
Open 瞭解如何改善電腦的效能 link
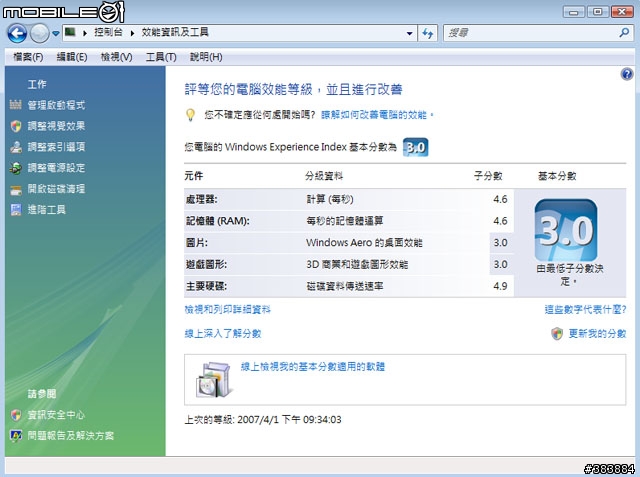point(377,115)
